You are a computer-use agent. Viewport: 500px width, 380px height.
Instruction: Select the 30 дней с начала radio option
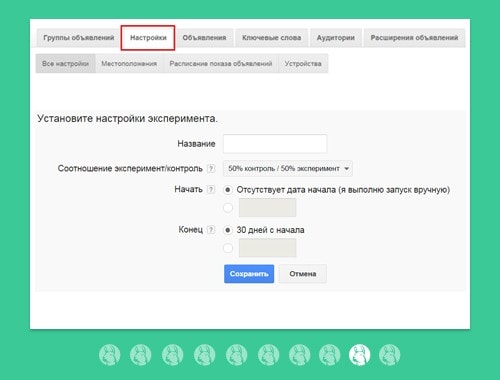tap(228, 230)
